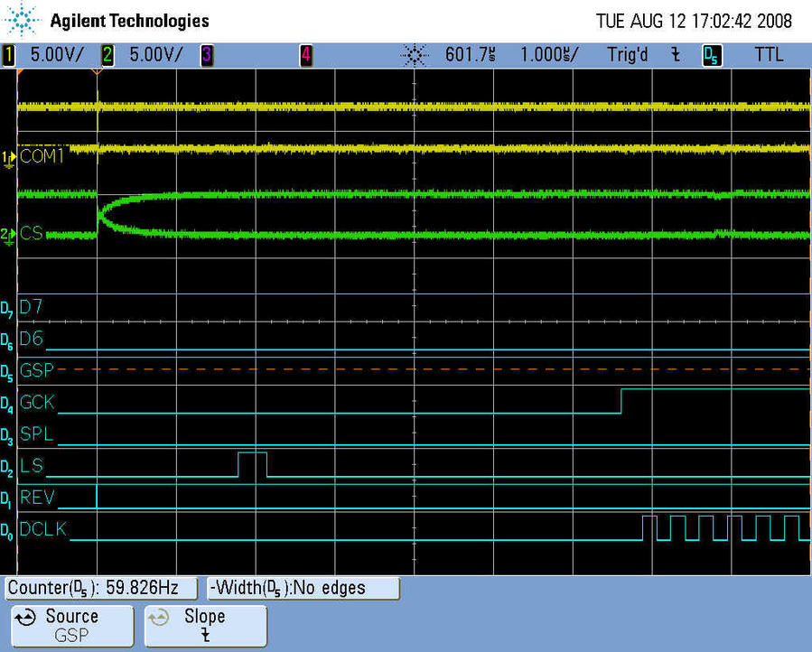Click the Counter(D5) 59.826Hz measurement
812x652 pixels.
pyautogui.click(x=101, y=588)
